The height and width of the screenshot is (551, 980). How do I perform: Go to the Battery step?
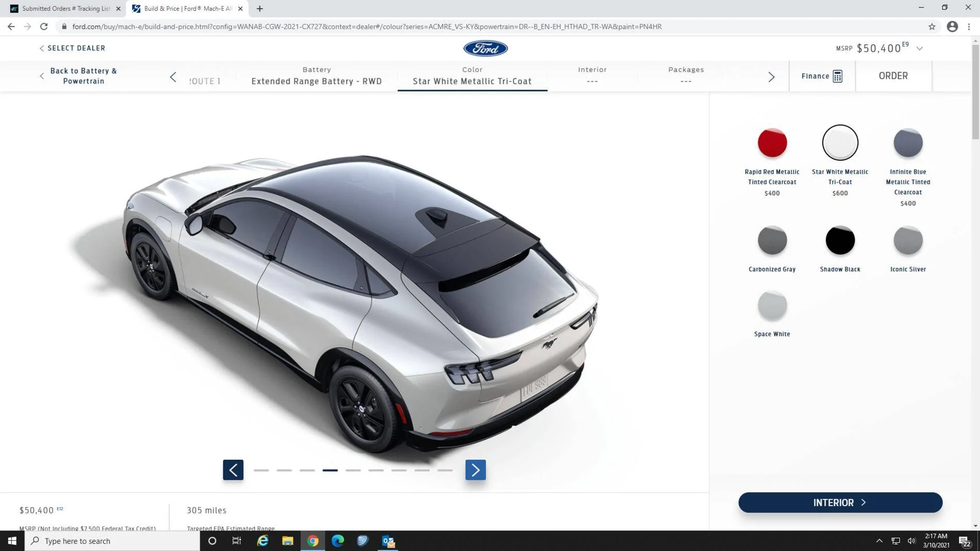pyautogui.click(x=317, y=76)
